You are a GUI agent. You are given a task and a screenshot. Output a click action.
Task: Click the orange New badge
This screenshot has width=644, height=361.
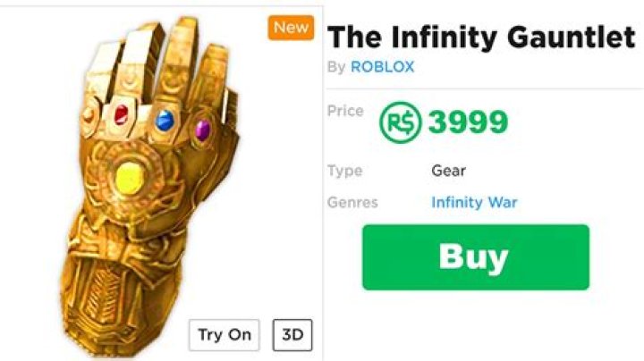click(x=291, y=28)
